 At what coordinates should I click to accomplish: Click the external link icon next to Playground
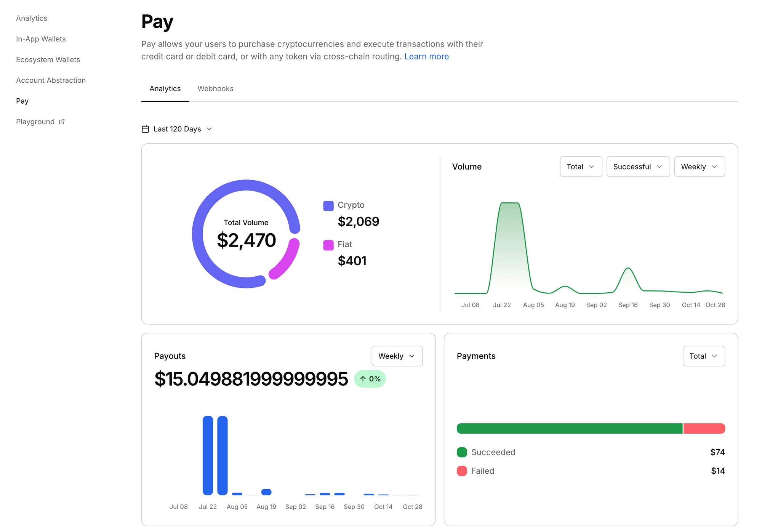62,122
